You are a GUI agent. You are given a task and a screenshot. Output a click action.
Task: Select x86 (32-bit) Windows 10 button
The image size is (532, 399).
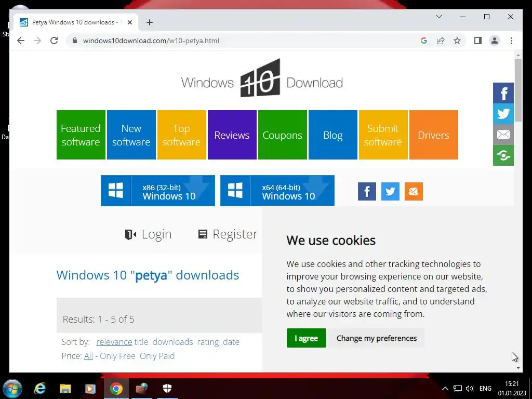click(158, 191)
